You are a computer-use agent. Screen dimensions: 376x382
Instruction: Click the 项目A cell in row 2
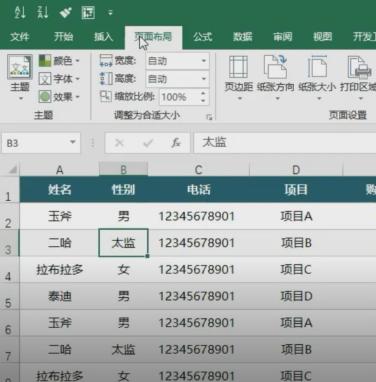click(296, 216)
